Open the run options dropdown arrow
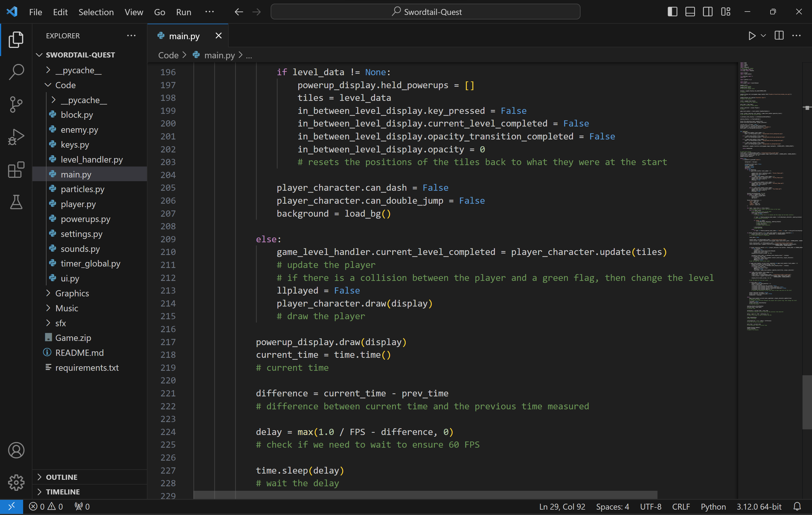Image resolution: width=812 pixels, height=515 pixels. click(x=764, y=36)
